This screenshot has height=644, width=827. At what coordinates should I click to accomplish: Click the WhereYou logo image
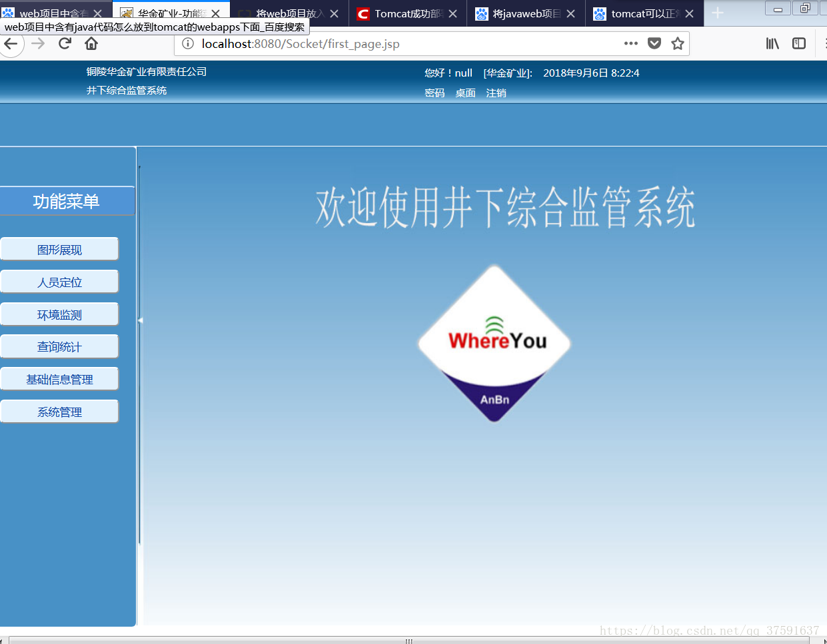(x=494, y=343)
